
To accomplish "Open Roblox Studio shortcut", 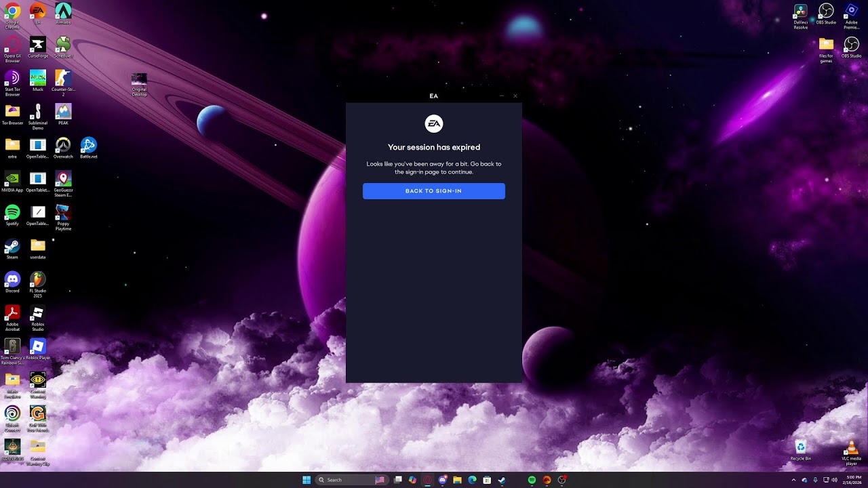I will point(38,318).
